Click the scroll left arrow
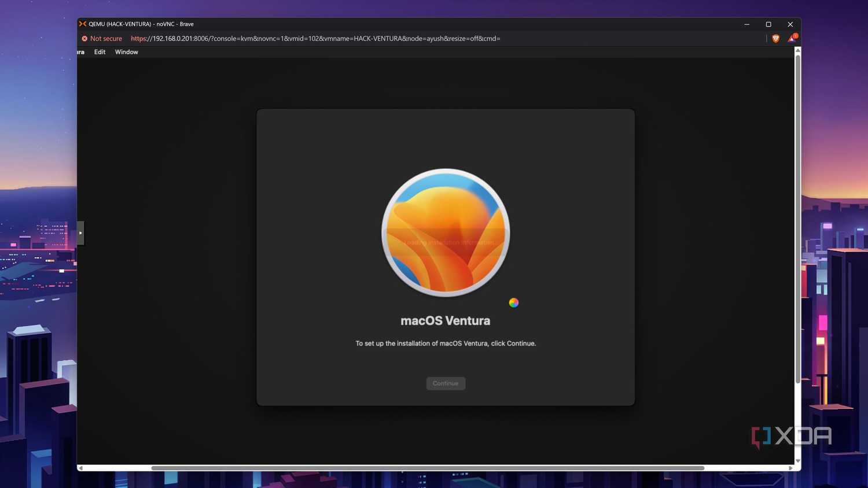The image size is (868, 488). [x=80, y=468]
